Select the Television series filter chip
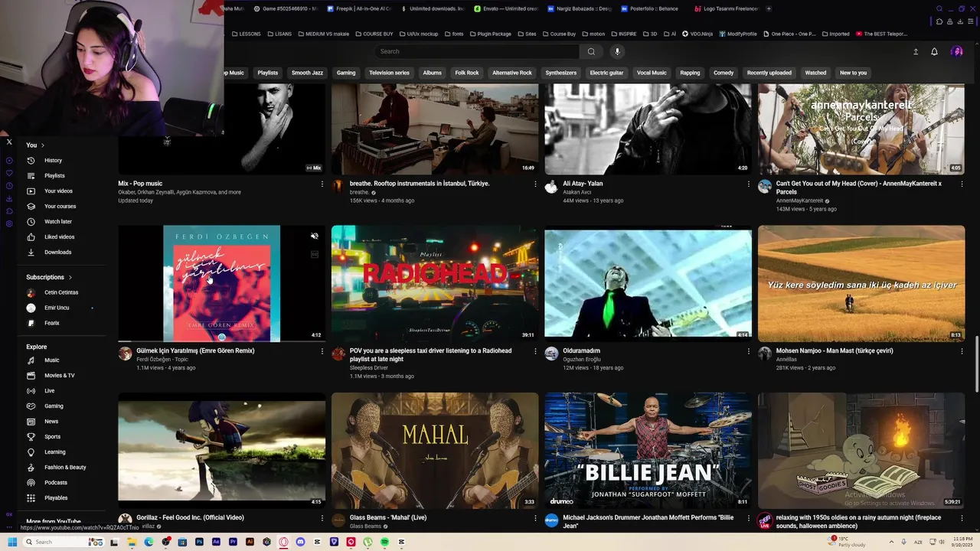 389,73
